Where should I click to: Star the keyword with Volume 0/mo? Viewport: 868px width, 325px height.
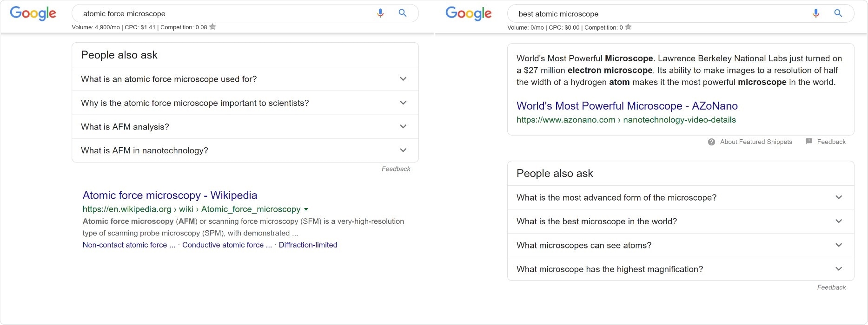tap(628, 27)
